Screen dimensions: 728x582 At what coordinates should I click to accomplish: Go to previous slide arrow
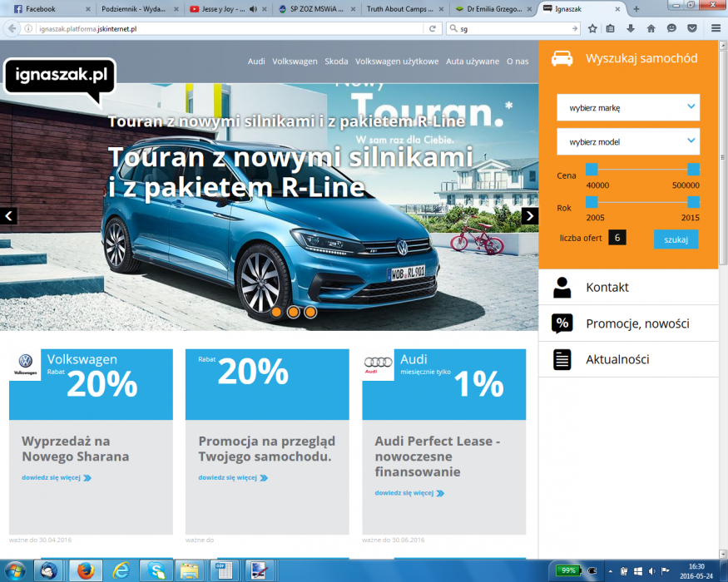point(8,216)
